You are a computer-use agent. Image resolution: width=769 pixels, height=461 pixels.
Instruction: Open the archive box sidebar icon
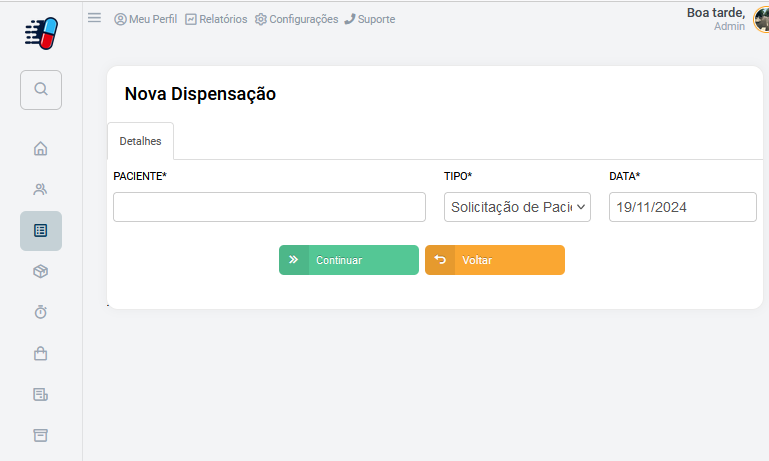(x=41, y=435)
